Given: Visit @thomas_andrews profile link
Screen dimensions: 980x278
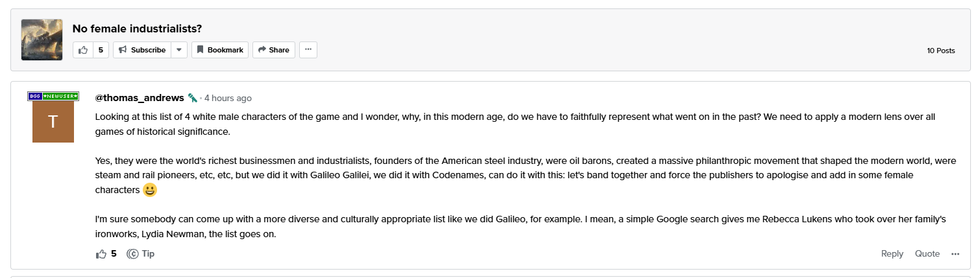Looking at the screenshot, I should pyautogui.click(x=140, y=98).
